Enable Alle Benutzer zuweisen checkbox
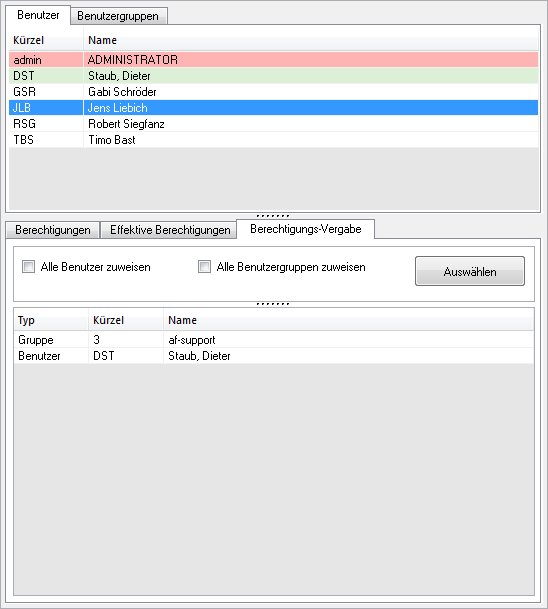 click(28, 267)
